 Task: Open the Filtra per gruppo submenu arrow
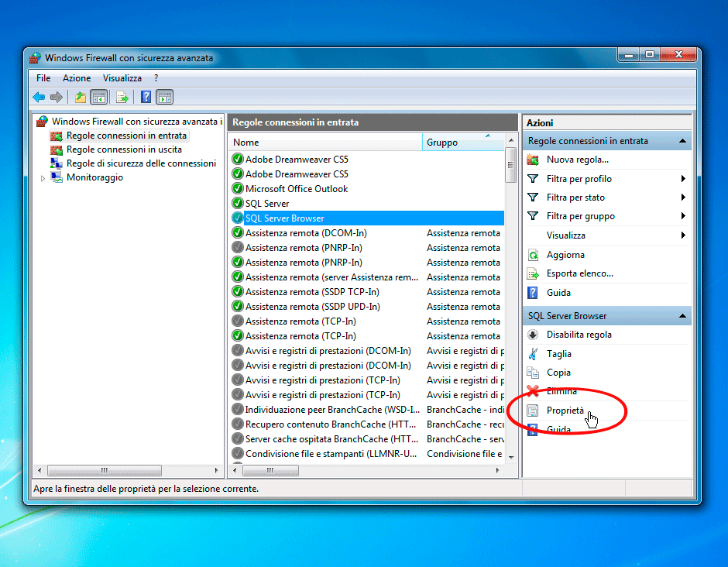click(683, 216)
